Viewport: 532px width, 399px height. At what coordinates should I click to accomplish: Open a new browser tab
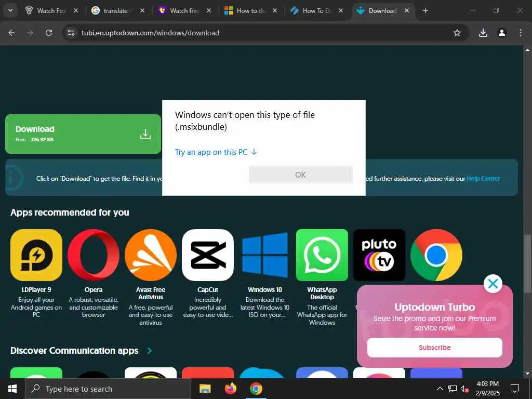tap(425, 10)
